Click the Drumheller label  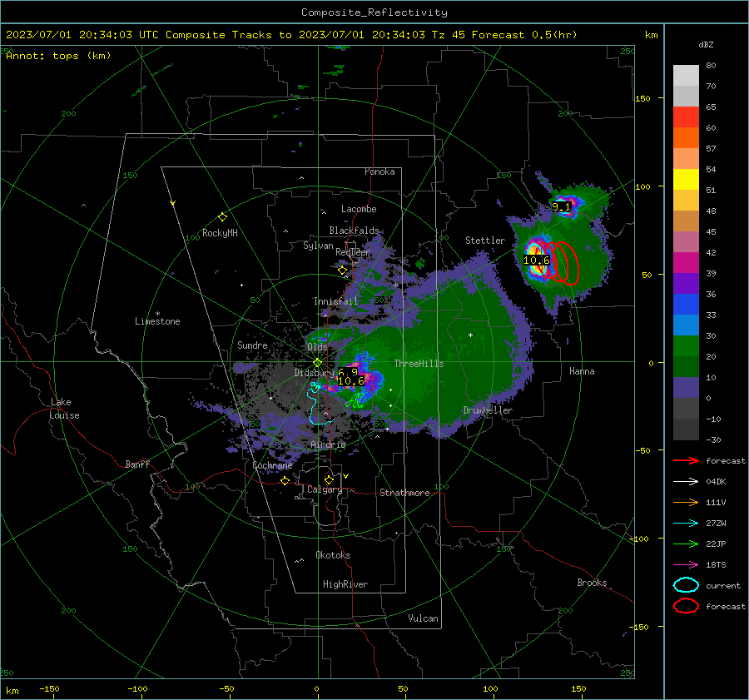click(488, 410)
